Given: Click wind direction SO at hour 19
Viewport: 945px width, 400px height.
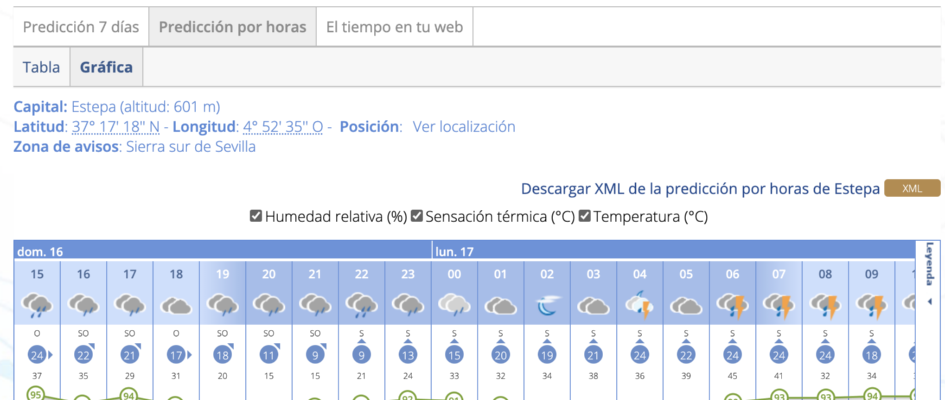Looking at the screenshot, I should pyautogui.click(x=222, y=333).
